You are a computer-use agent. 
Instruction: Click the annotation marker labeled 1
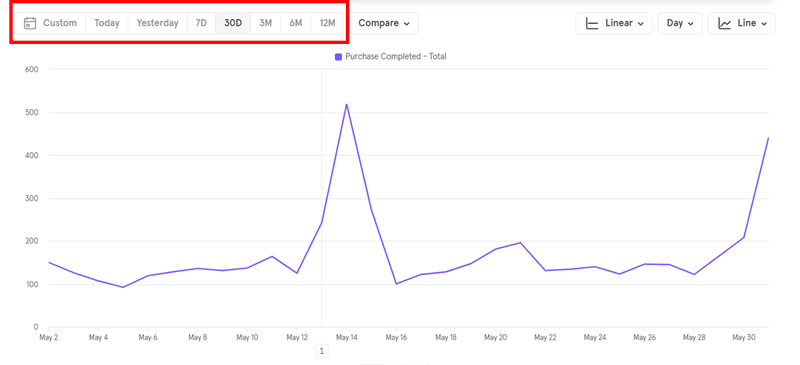pos(321,351)
